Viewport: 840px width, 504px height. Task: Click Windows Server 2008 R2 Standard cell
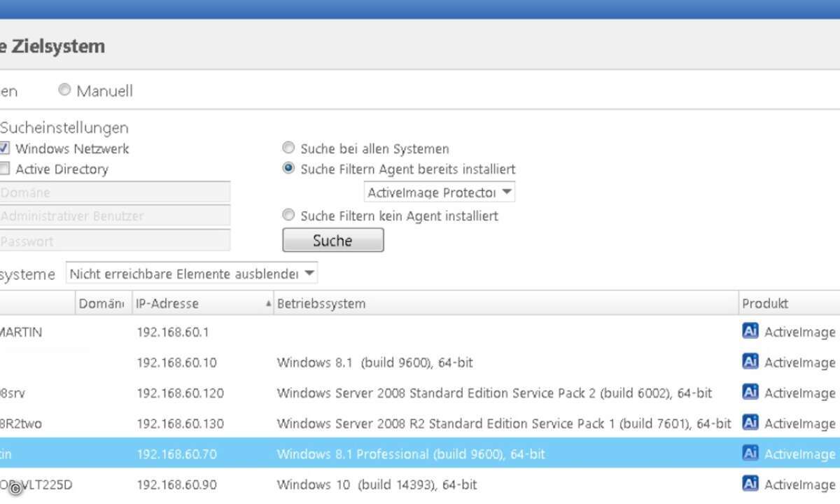click(504, 423)
